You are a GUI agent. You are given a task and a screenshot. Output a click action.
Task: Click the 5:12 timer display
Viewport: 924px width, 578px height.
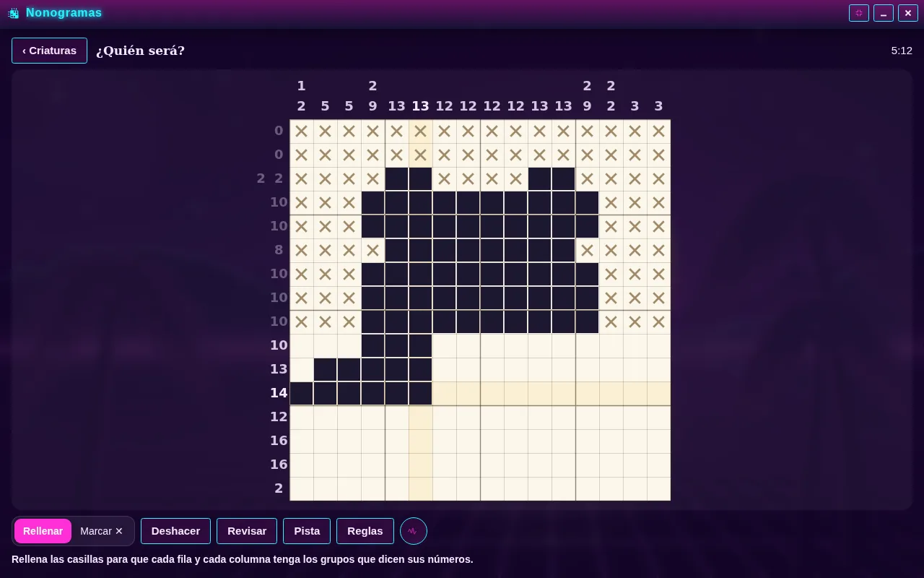pos(902,51)
